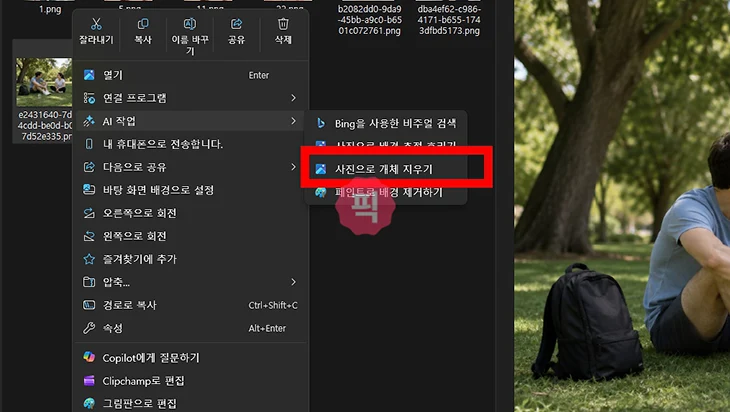The image size is (730, 412).
Task: Click the wallpaper icon beside 바탕 화면 배경으로 설정
Action: (89, 190)
